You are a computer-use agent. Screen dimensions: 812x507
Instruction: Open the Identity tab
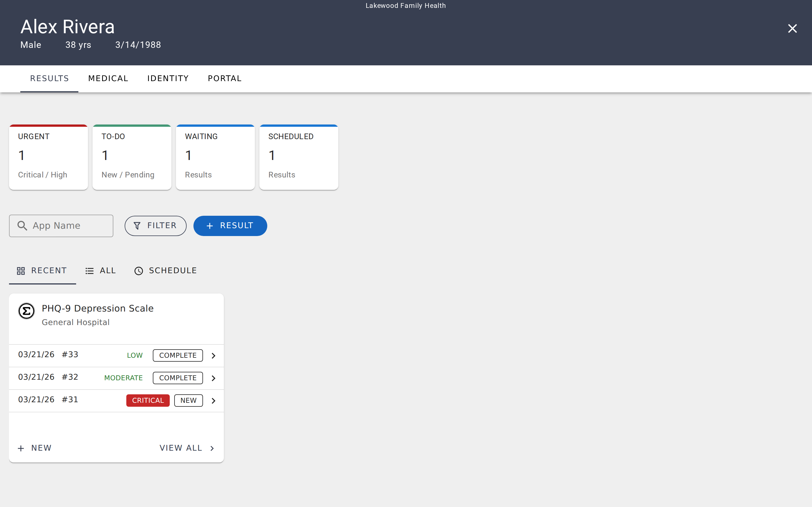pyautogui.click(x=168, y=79)
